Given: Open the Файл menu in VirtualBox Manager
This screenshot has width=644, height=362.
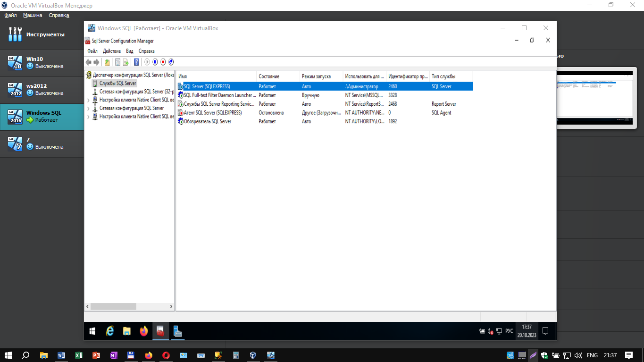Looking at the screenshot, I should pyautogui.click(x=10, y=15).
